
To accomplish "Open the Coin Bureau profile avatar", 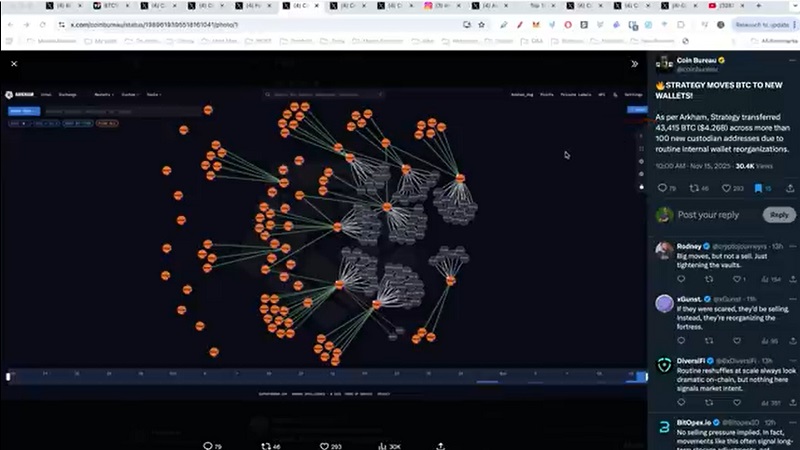I will click(664, 64).
